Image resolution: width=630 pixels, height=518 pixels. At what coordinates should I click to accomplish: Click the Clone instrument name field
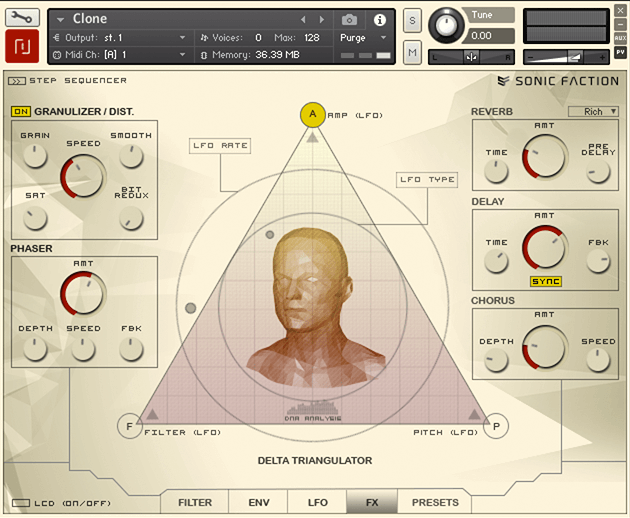pos(90,19)
